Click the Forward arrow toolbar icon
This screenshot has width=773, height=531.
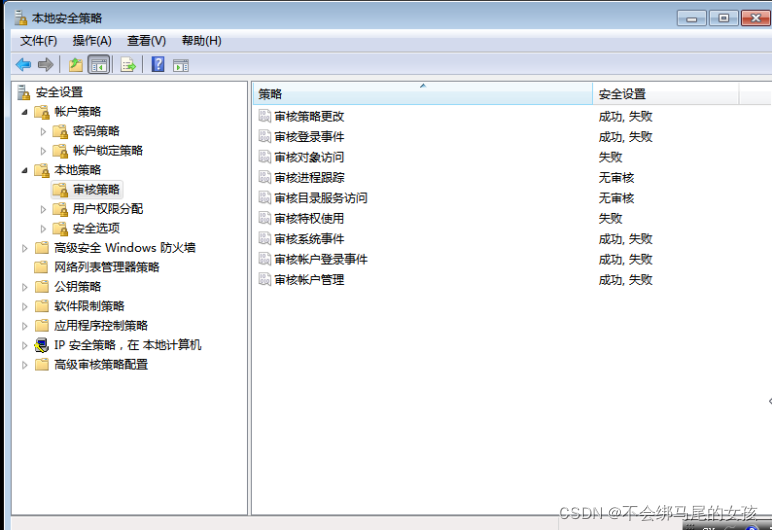point(45,65)
